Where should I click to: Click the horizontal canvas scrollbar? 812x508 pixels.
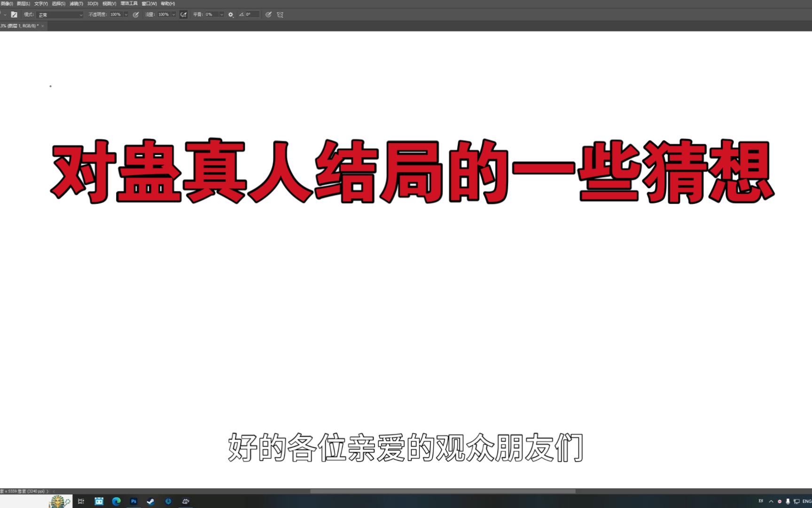point(443,491)
